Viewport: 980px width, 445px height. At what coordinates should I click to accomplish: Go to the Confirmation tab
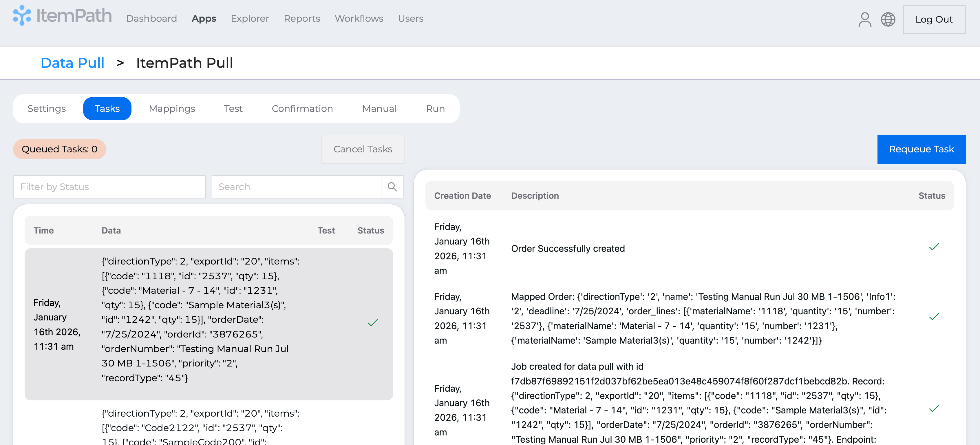302,108
